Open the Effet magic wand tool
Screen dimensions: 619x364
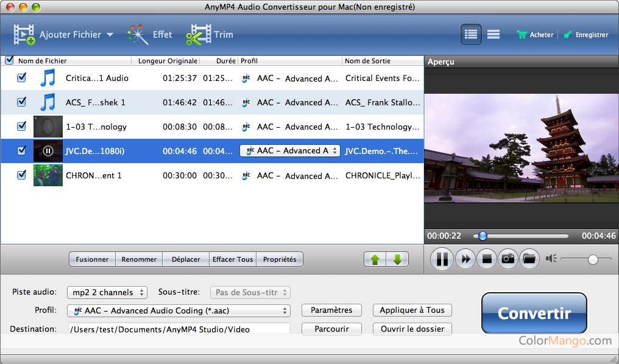pyautogui.click(x=137, y=34)
